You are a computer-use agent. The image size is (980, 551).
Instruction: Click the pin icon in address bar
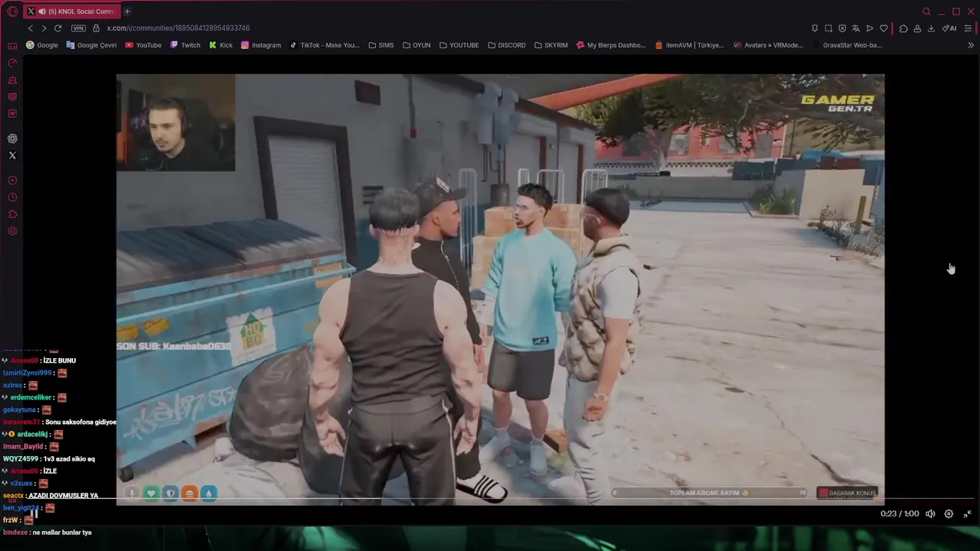(815, 28)
